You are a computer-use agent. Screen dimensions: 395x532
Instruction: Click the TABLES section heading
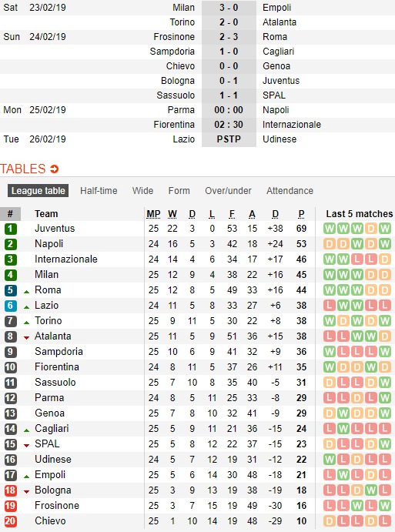pos(23,169)
